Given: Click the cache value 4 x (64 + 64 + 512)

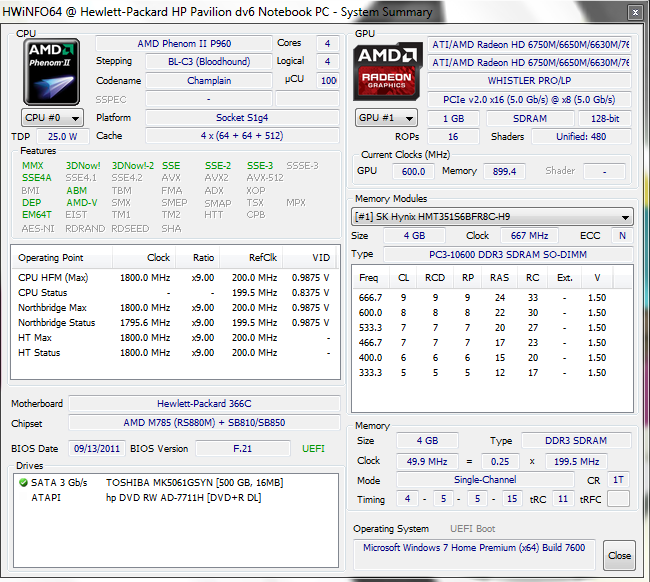Looking at the screenshot, I should (x=242, y=136).
